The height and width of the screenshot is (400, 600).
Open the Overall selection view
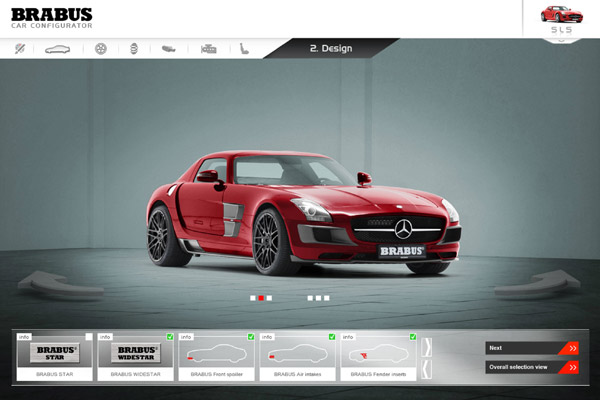532,367
